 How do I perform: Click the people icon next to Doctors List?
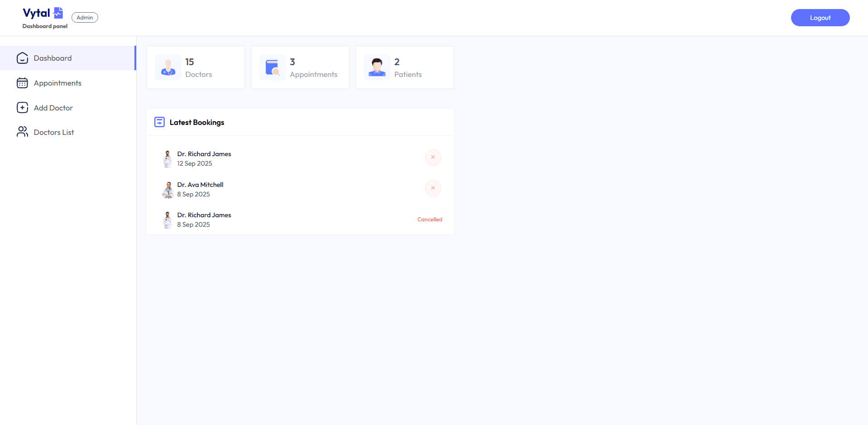click(x=23, y=132)
